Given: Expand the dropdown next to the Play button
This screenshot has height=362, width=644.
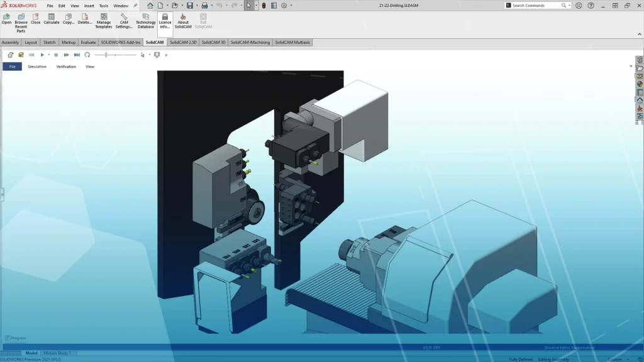Looking at the screenshot, I should pyautogui.click(x=49, y=55).
